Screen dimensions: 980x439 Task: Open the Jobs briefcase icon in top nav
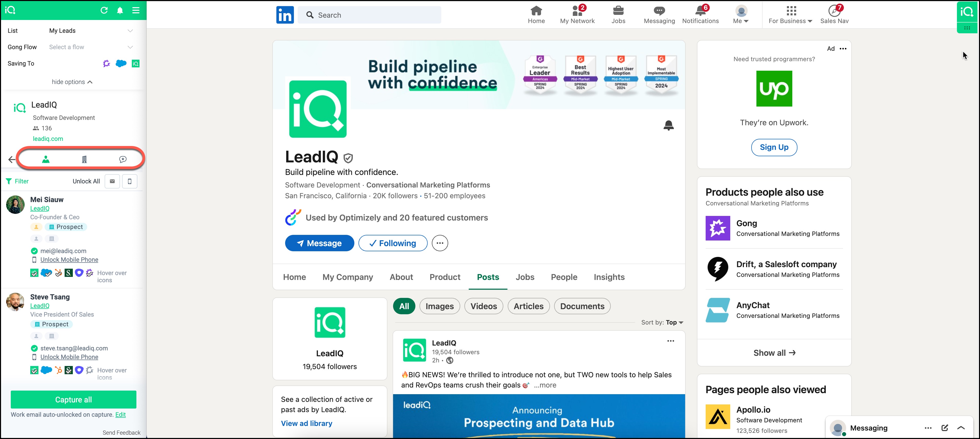click(618, 15)
